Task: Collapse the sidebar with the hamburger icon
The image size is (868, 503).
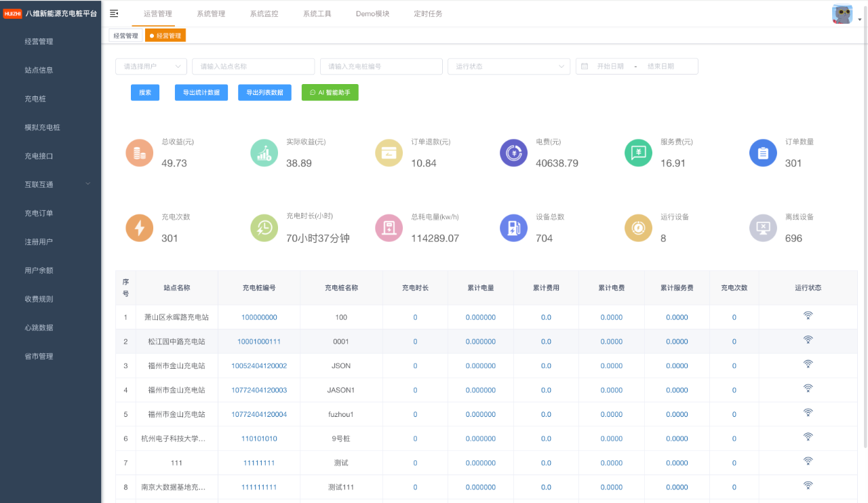Action: (x=114, y=14)
